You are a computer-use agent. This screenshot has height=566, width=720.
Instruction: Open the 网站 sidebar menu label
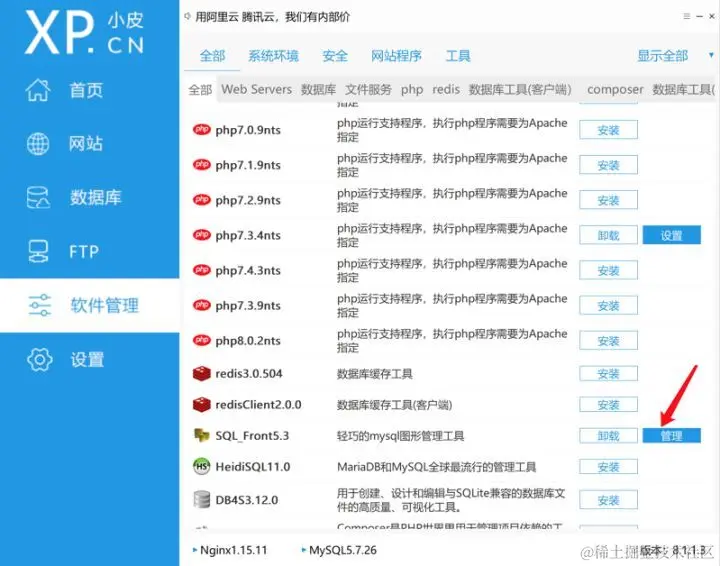tap(86, 144)
